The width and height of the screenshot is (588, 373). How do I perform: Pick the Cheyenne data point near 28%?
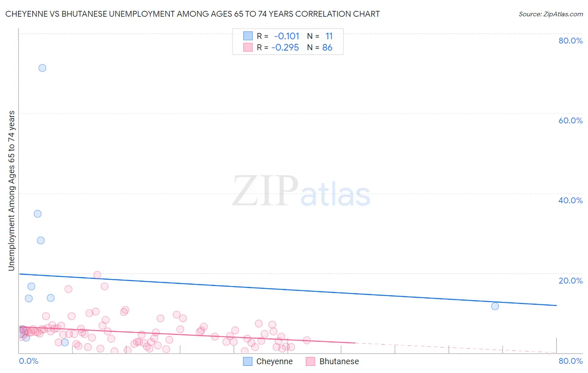41,240
